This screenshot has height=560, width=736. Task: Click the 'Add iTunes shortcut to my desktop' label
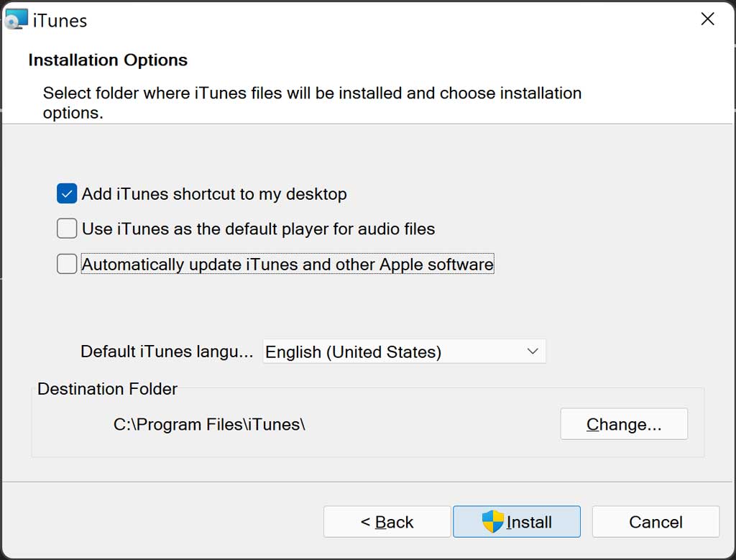click(x=214, y=194)
